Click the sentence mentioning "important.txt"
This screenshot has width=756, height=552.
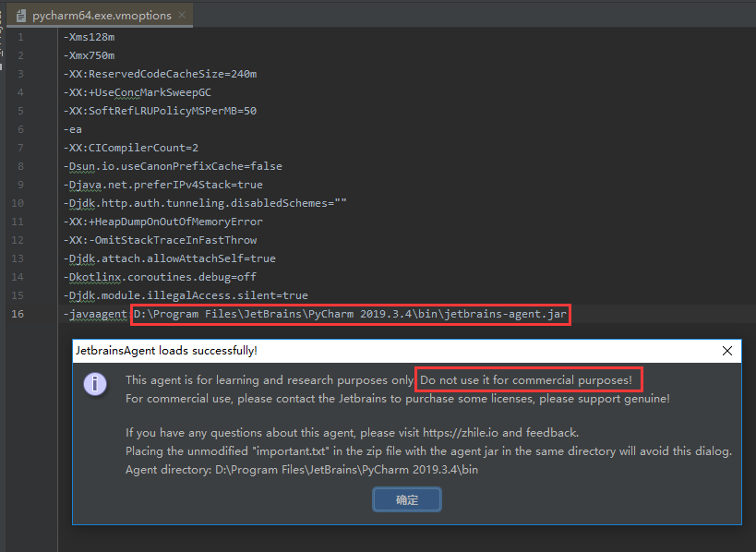tap(428, 451)
